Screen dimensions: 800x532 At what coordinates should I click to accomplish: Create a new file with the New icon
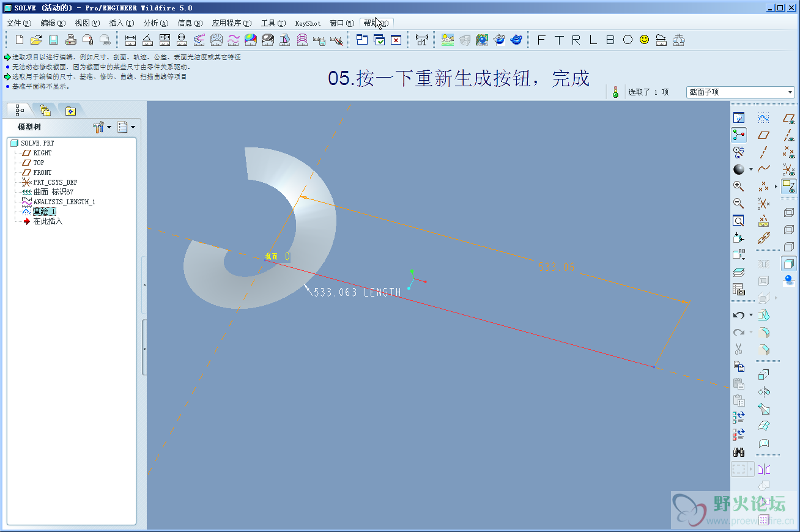[x=20, y=40]
